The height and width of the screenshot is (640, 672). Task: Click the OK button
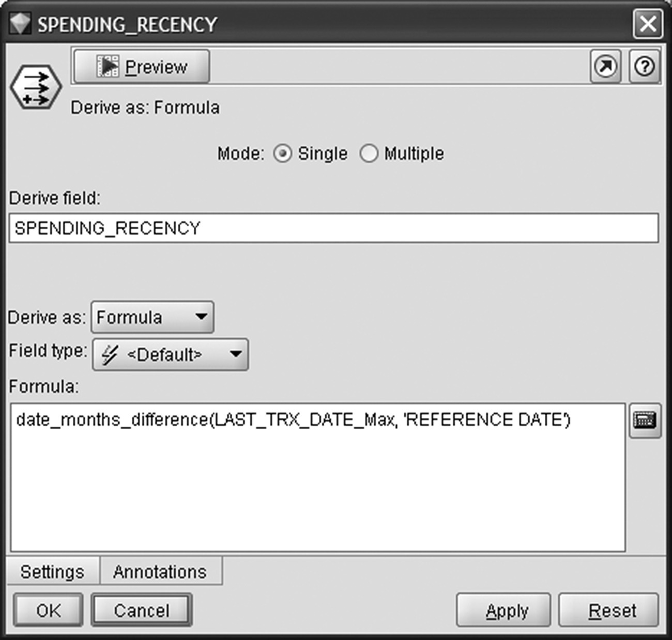(48, 610)
